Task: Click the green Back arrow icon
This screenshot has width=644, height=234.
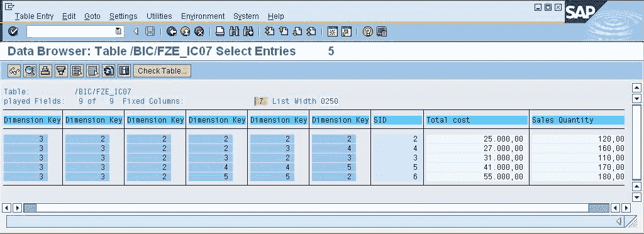Action: coord(171,31)
